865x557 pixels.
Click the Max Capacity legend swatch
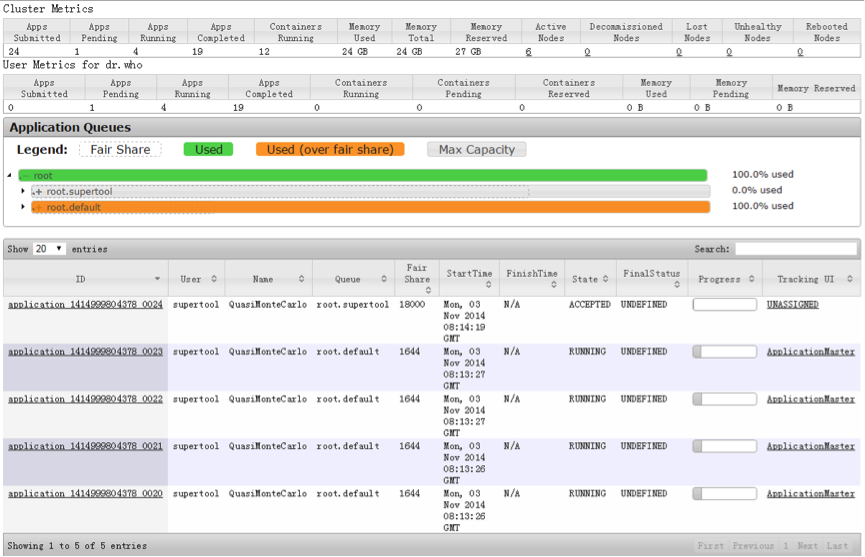pos(477,149)
